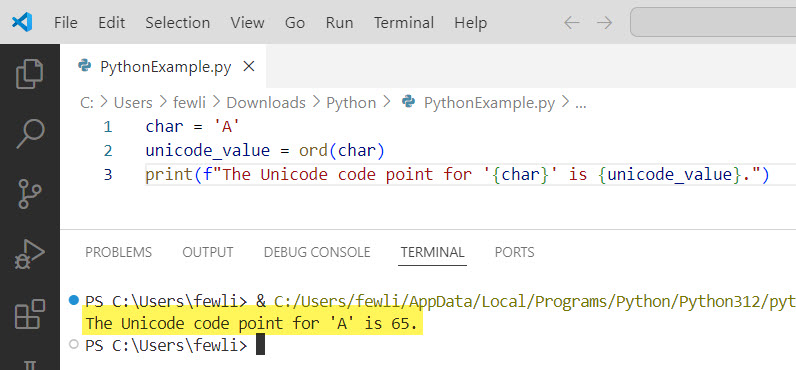
Task: Click the Users breadcrumb segment
Action: coord(133,103)
